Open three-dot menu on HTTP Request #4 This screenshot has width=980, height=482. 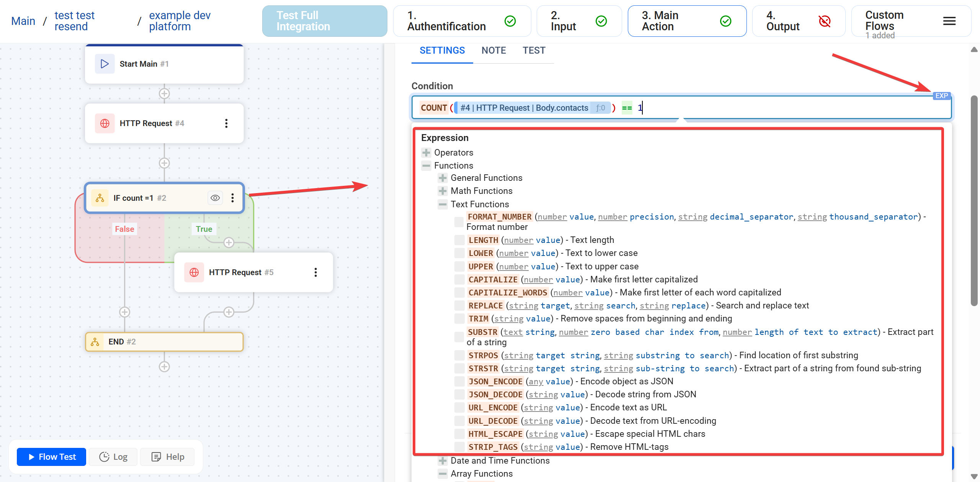coord(226,123)
